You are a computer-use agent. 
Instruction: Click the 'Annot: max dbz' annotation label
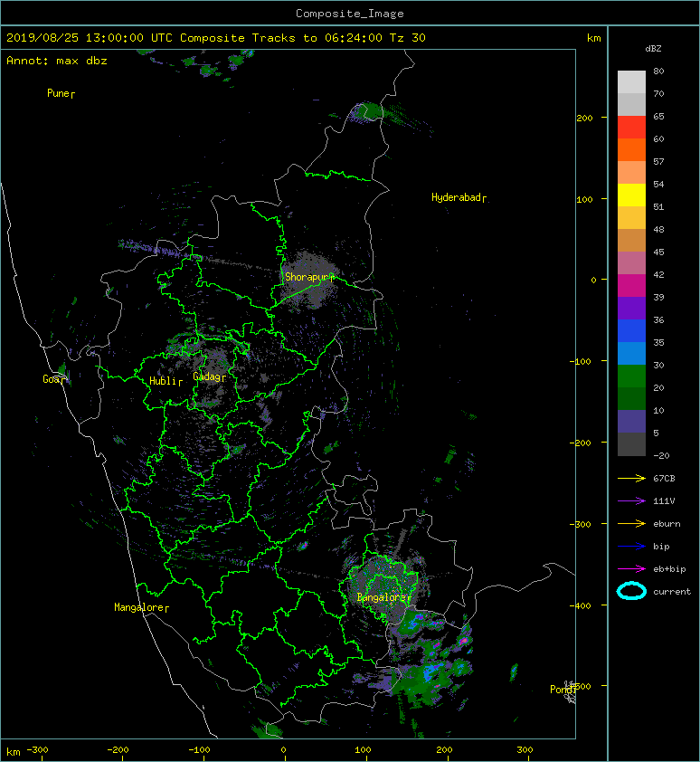click(x=57, y=61)
